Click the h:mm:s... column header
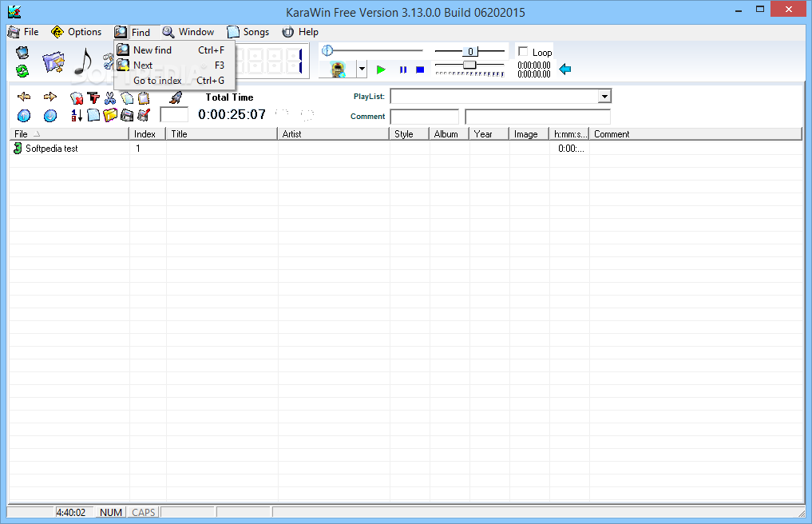 (x=568, y=133)
